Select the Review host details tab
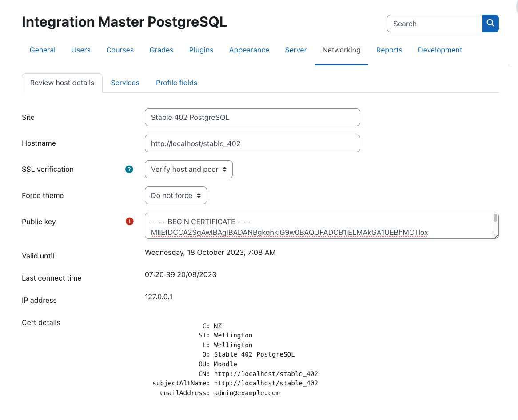The image size is (518, 420). (x=62, y=83)
